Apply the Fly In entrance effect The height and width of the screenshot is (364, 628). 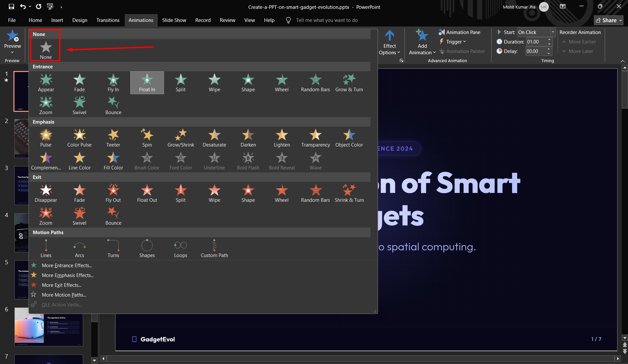pos(113,83)
